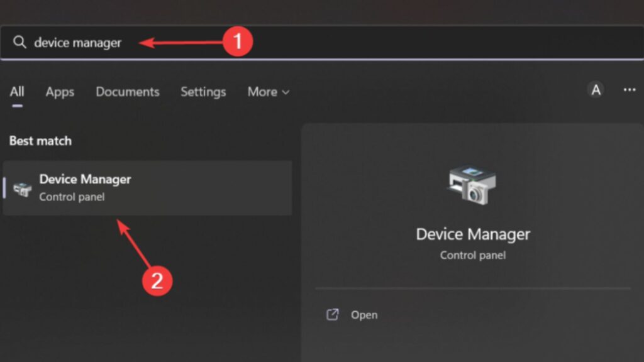Viewport: 644px width, 362px height.
Task: Click the Best match section heading
Action: click(x=40, y=141)
